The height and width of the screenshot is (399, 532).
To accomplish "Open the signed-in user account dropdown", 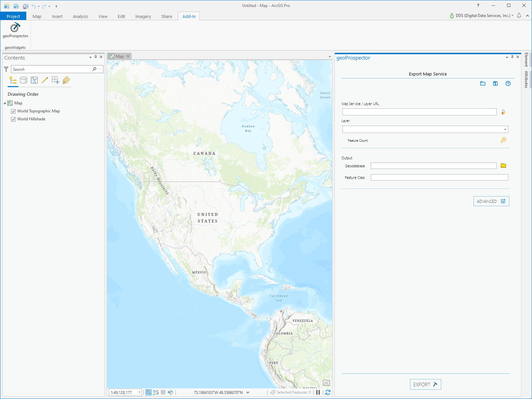I will pos(512,16).
